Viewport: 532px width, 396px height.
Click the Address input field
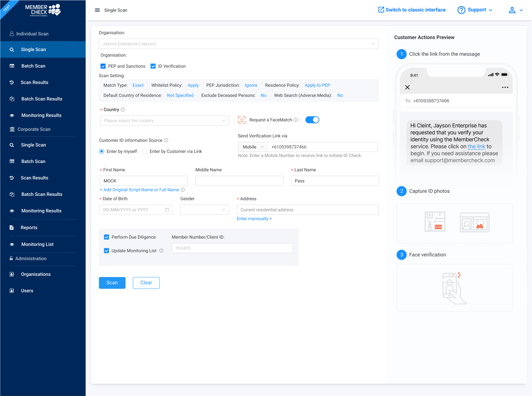point(307,210)
